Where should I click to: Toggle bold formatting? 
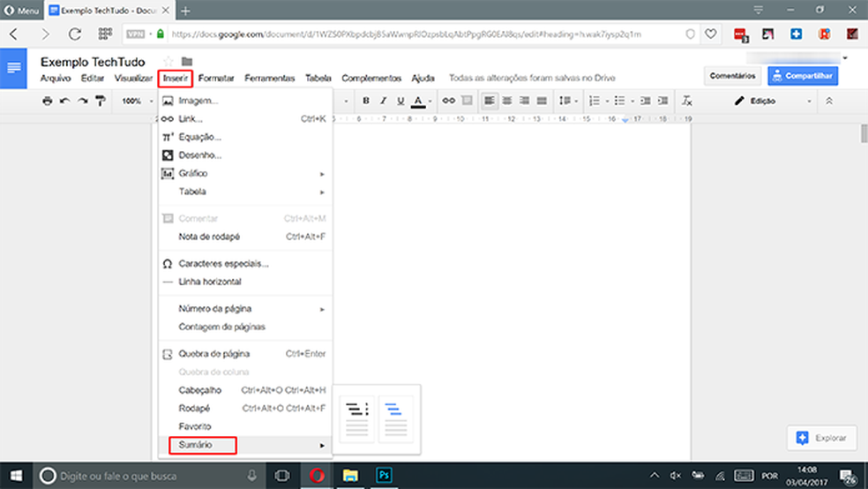(x=366, y=101)
